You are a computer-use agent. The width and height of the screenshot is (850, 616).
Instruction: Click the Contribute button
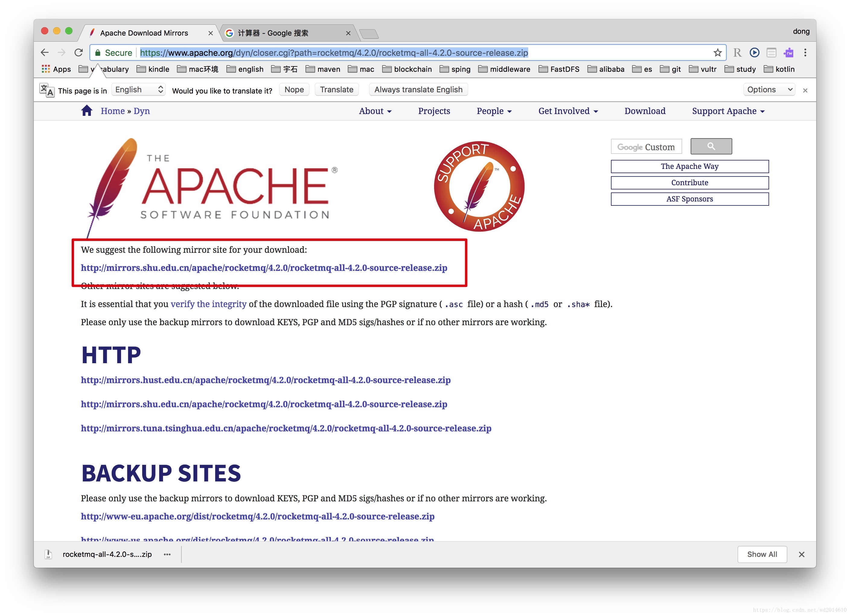(x=690, y=183)
